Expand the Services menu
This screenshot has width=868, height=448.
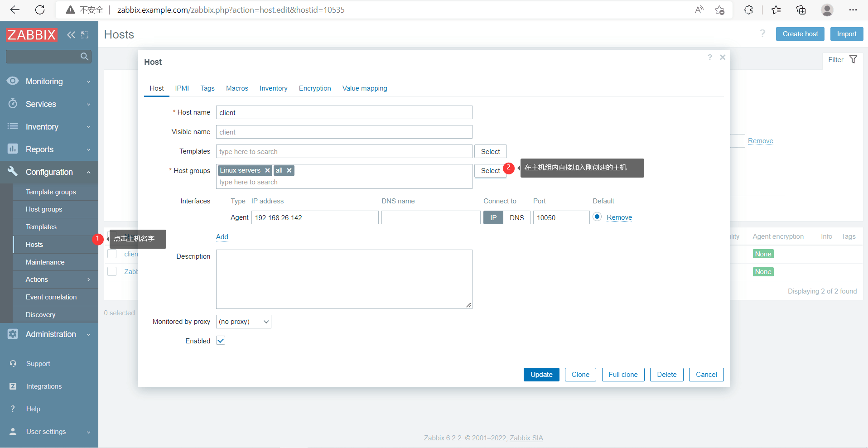click(88, 104)
